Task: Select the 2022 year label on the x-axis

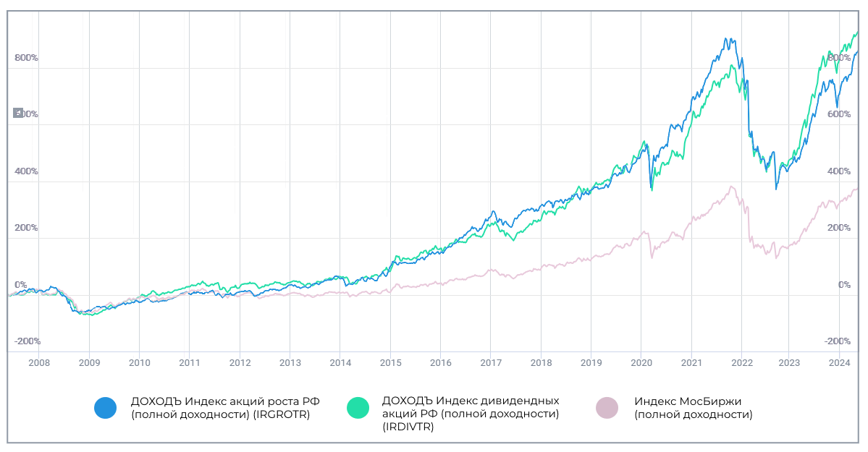Action: coord(742,363)
